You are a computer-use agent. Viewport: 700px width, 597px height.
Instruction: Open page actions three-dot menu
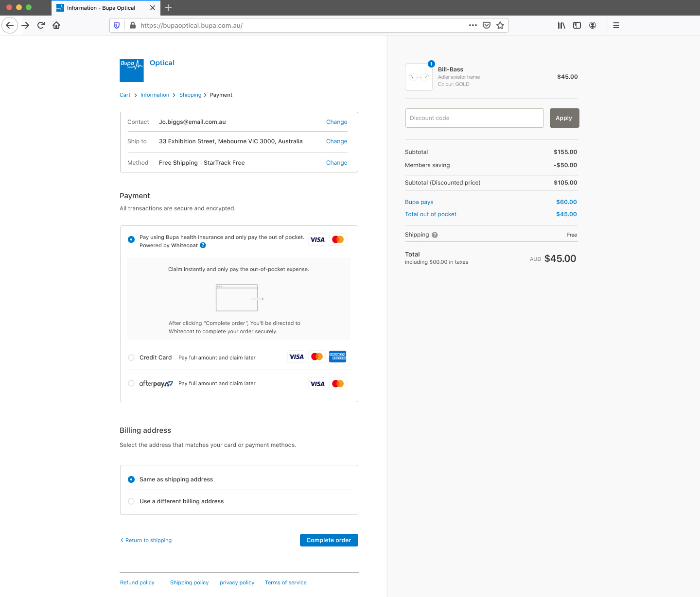pyautogui.click(x=473, y=25)
